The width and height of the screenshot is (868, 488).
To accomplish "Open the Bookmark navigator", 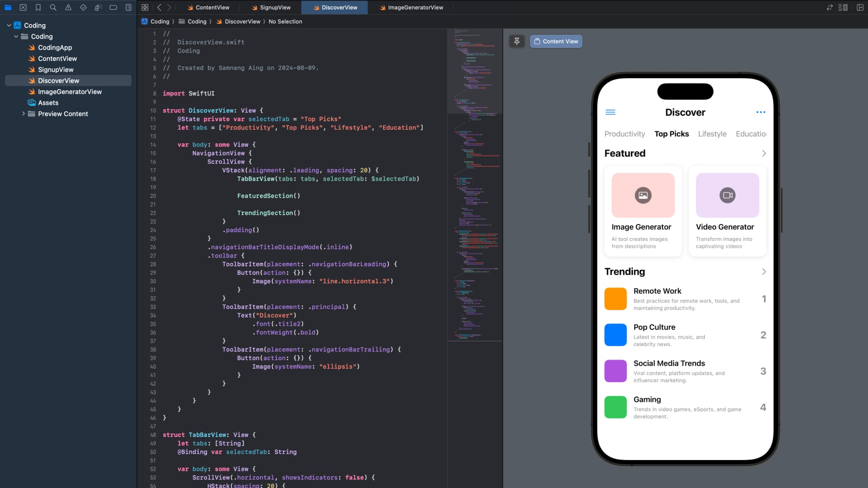I will click(x=38, y=7).
